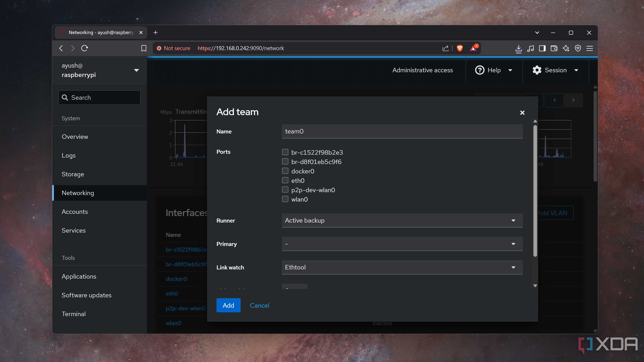Expand the Session menu

(x=576, y=70)
